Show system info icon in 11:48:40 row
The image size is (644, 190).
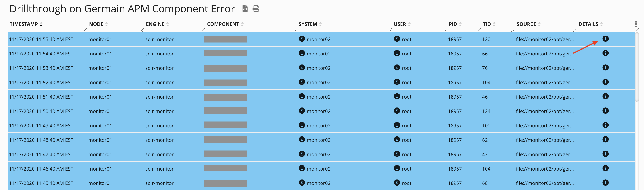point(302,139)
